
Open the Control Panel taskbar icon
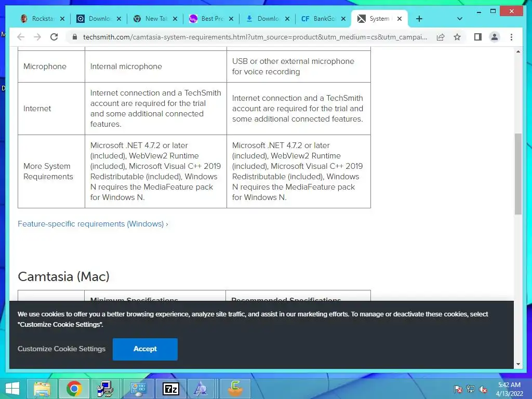(138, 389)
